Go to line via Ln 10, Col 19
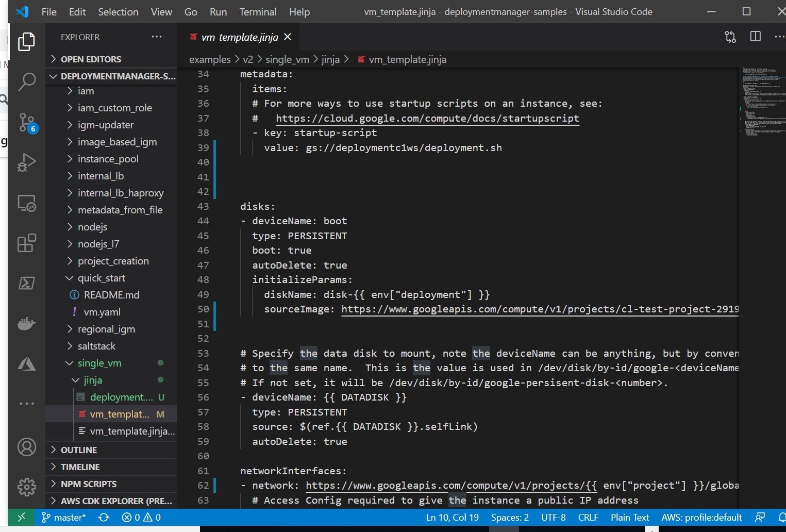The width and height of the screenshot is (786, 532). pos(452,517)
